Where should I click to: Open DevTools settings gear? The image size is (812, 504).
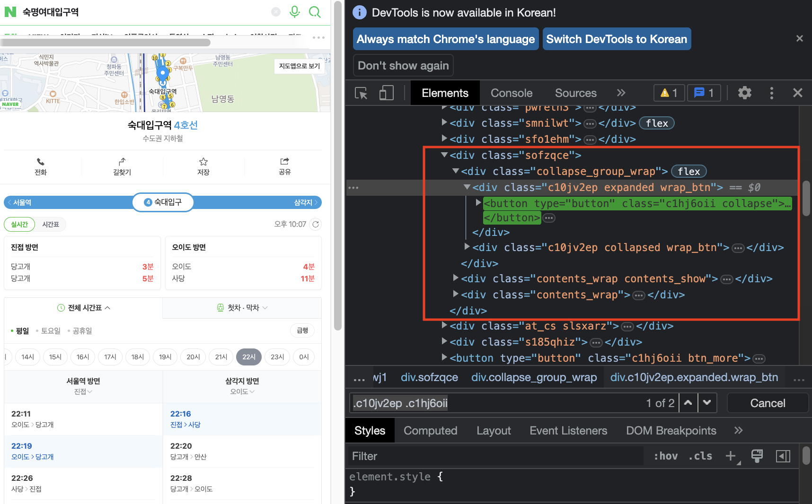pos(745,93)
